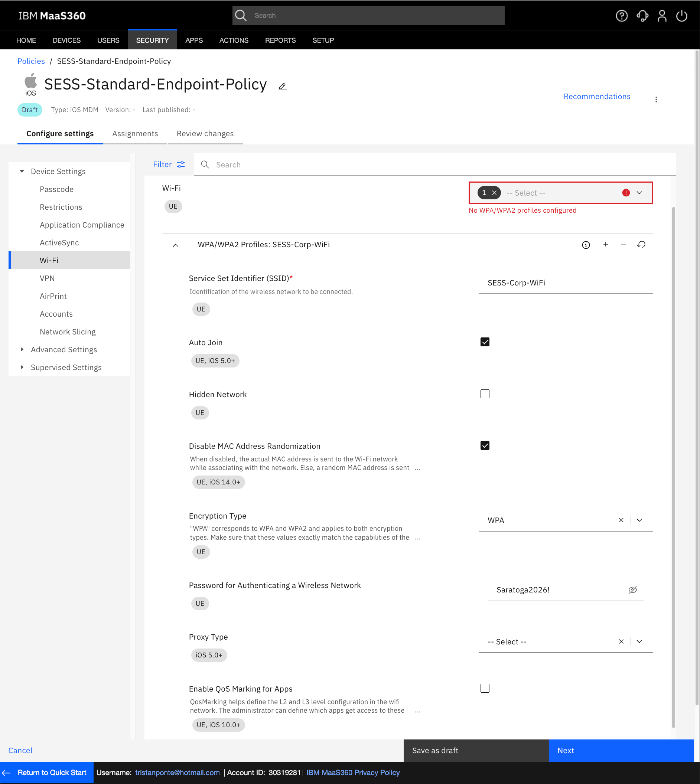Expand Supervised Settings tree node

pyautogui.click(x=22, y=367)
